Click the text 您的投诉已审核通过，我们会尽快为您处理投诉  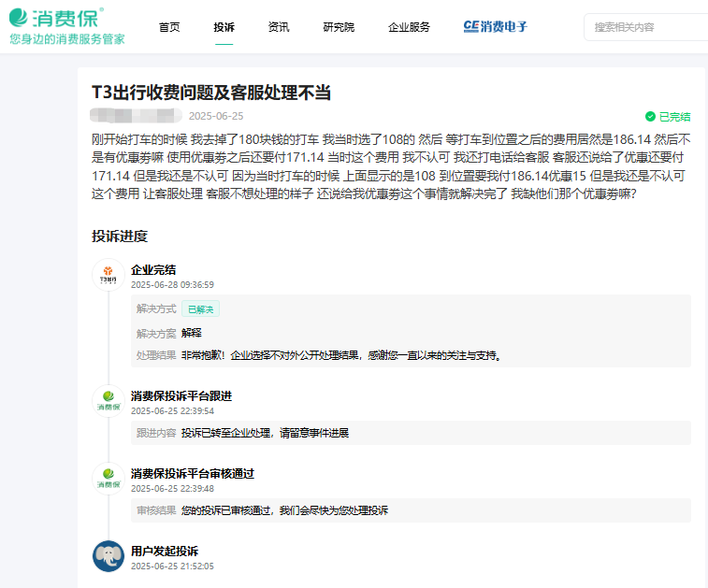click(285, 510)
